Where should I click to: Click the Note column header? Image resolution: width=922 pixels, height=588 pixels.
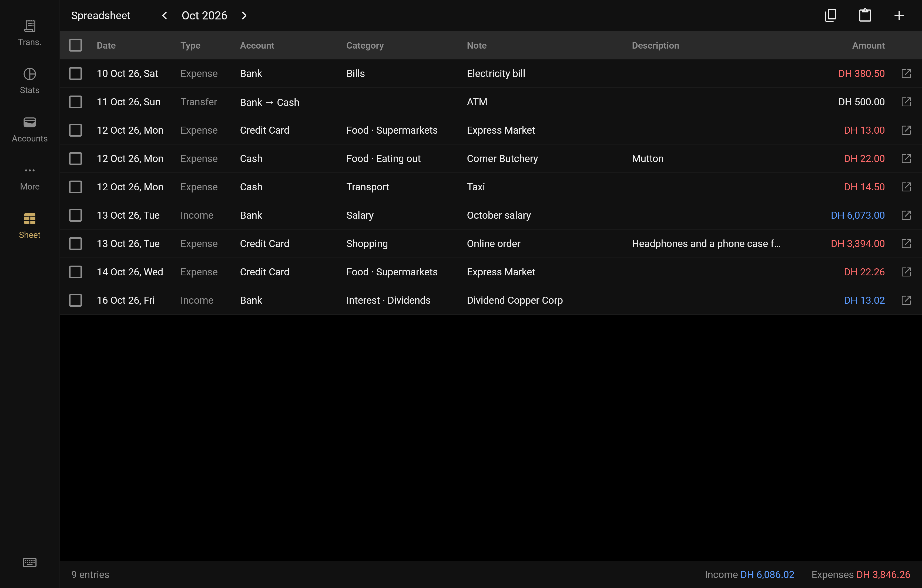point(477,45)
